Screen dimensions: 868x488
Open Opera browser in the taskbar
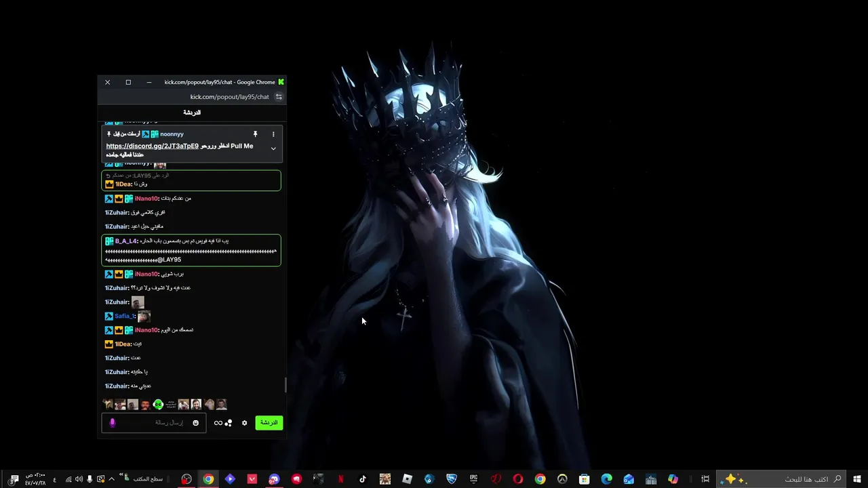517,479
